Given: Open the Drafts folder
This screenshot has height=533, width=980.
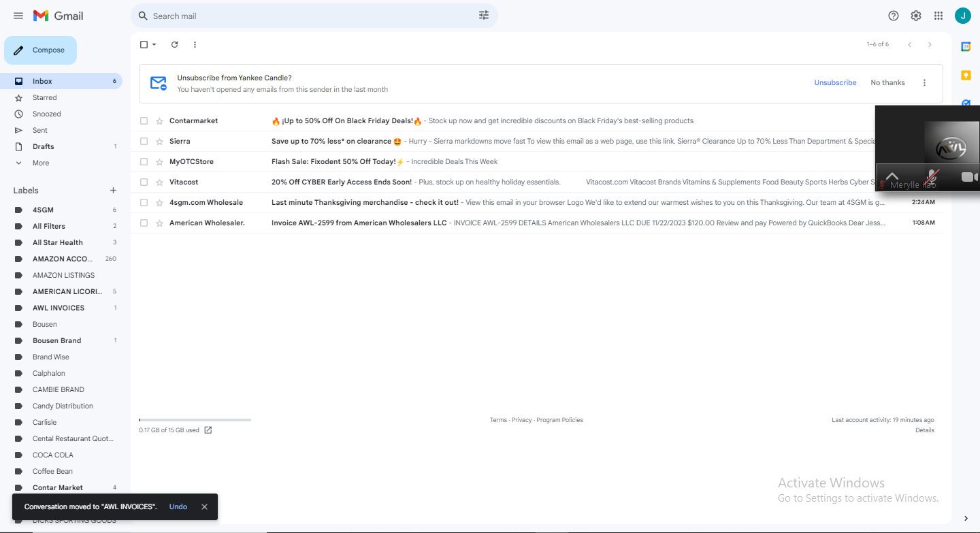Looking at the screenshot, I should pos(61,147).
